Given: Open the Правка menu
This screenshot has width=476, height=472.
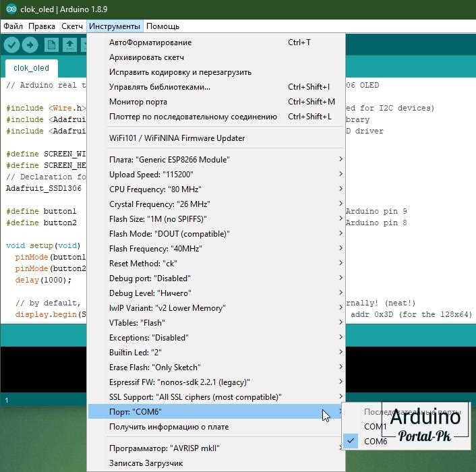Looking at the screenshot, I should click(42, 26).
